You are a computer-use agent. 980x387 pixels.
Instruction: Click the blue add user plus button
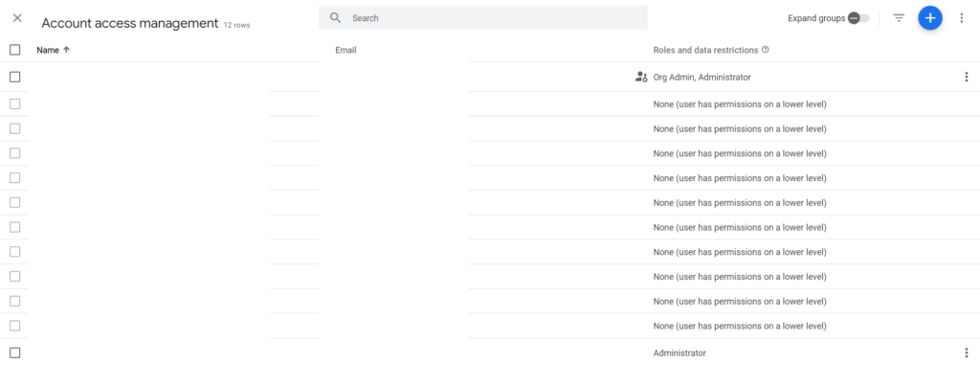[929, 18]
